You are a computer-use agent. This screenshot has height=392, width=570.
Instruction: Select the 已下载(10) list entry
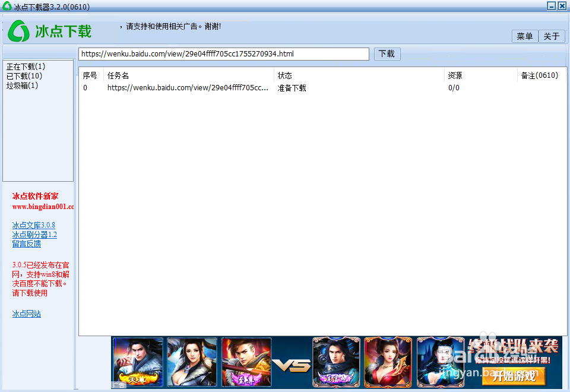(x=24, y=76)
